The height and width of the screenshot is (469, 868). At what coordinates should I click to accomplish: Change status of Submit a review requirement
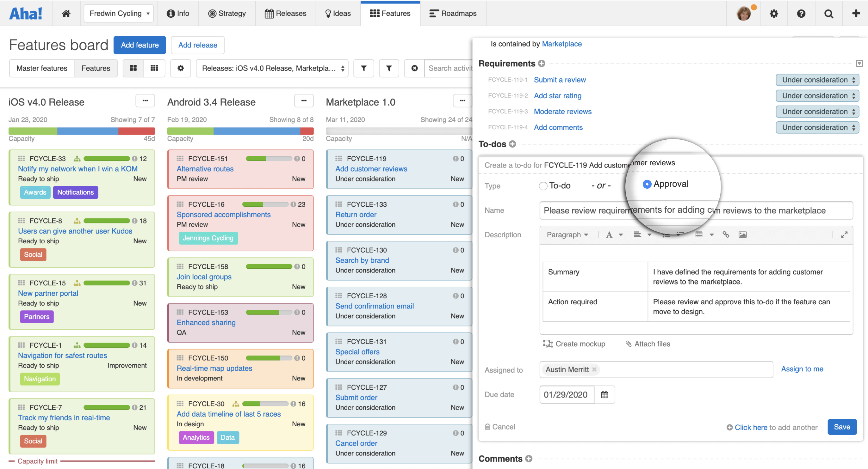point(817,80)
